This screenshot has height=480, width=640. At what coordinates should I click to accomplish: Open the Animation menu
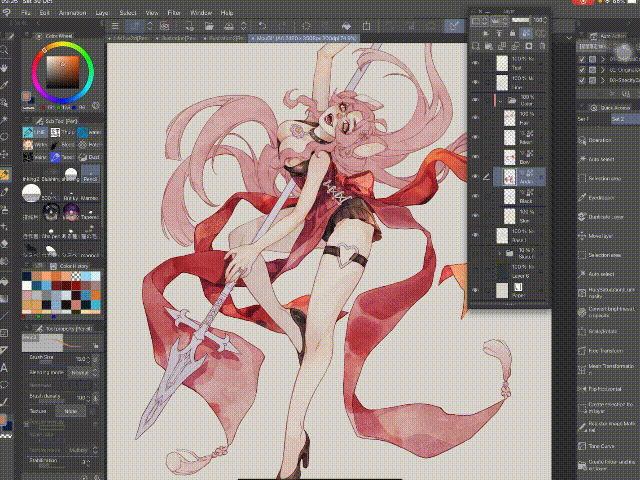tap(73, 13)
